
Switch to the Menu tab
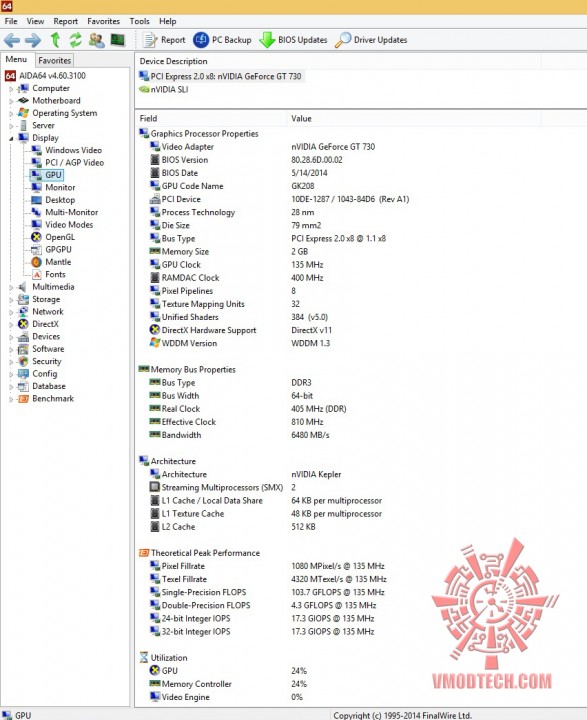coord(17,59)
